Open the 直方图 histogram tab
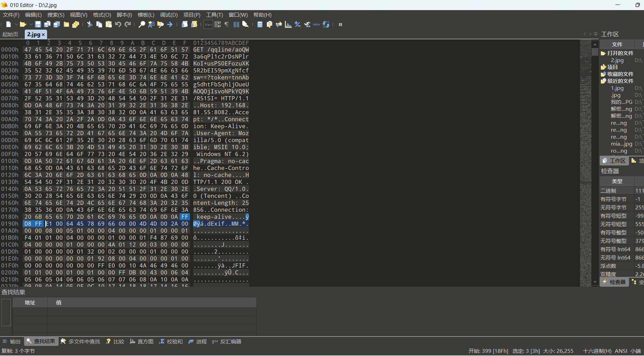 142,342
